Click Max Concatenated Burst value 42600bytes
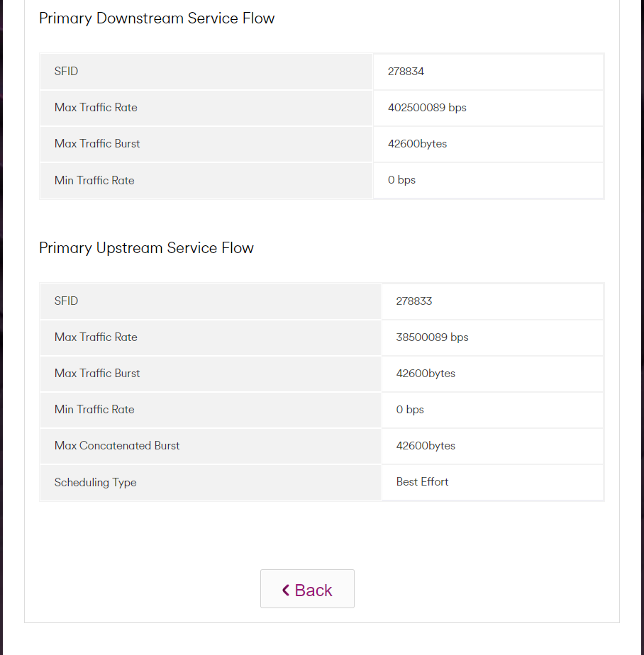644x655 pixels. (x=426, y=446)
